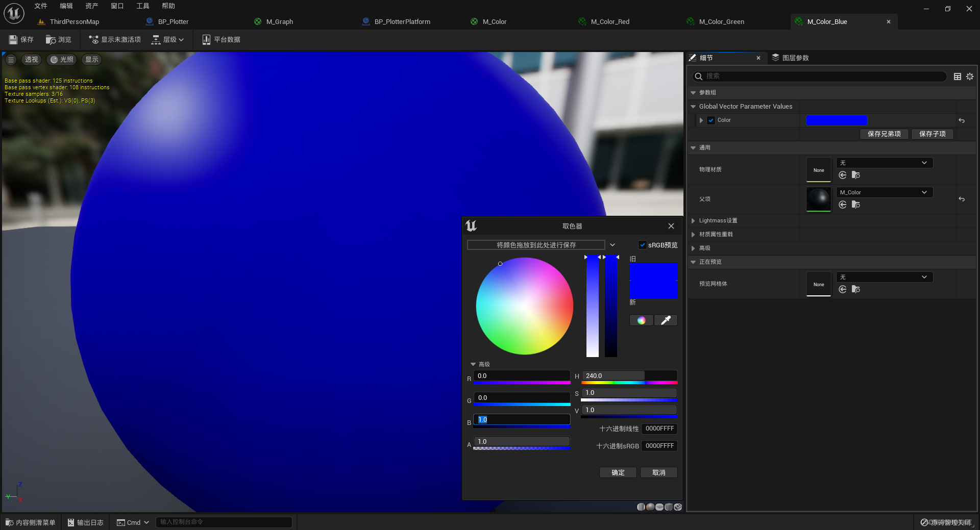Open the 工具 tools menu
This screenshot has width=980, height=530.
tap(143, 6)
